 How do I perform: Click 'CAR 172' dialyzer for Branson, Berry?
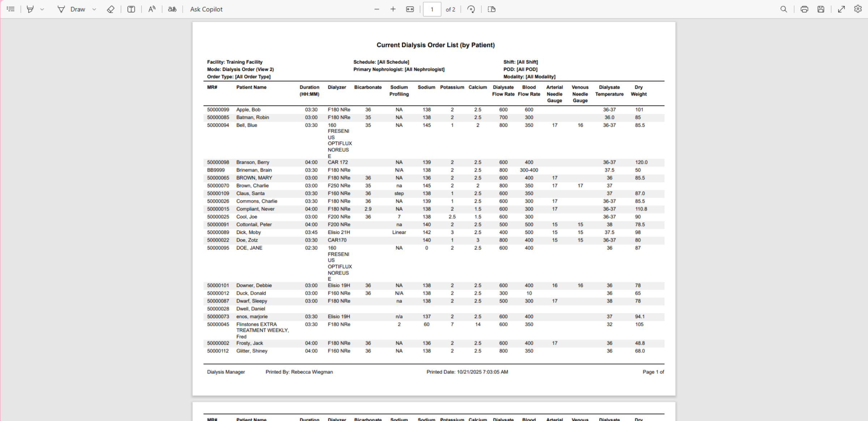[x=338, y=162]
